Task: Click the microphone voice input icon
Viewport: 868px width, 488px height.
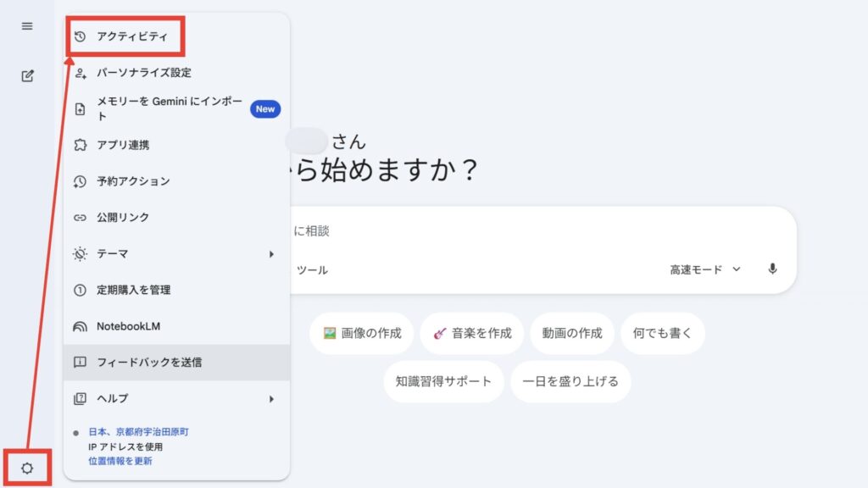Action: click(x=772, y=269)
